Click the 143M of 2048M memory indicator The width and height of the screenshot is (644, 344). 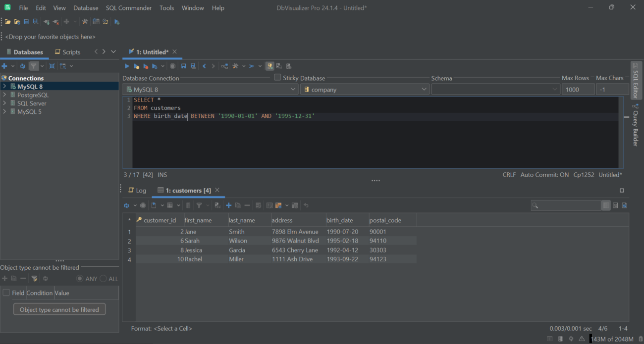pyautogui.click(x=612, y=339)
